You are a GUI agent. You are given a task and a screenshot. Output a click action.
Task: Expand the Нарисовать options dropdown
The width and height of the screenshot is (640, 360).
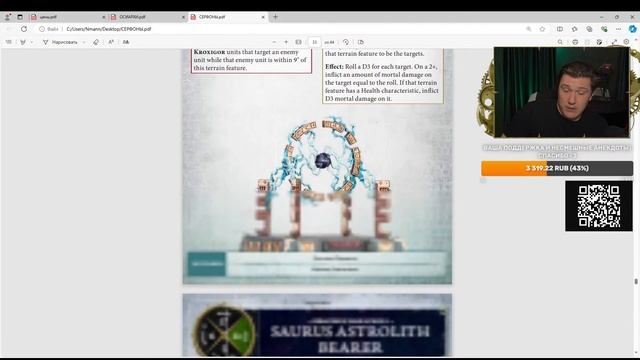[84, 42]
